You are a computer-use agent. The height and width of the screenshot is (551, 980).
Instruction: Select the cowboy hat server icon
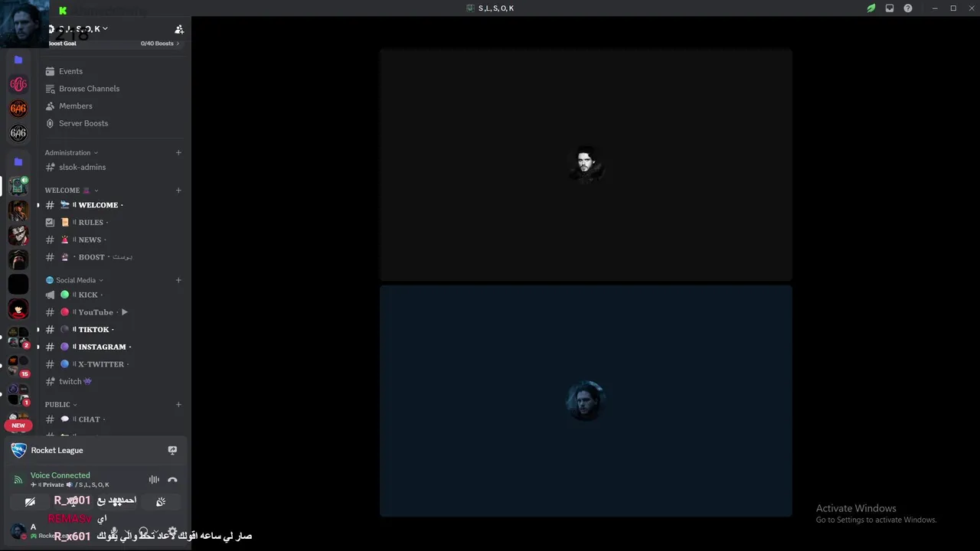click(18, 210)
